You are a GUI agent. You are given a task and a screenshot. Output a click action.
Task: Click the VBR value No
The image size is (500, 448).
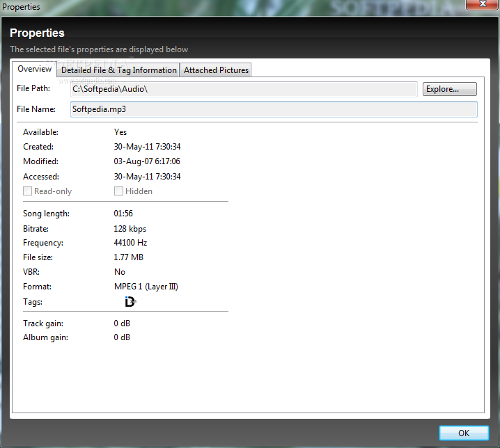pos(120,272)
